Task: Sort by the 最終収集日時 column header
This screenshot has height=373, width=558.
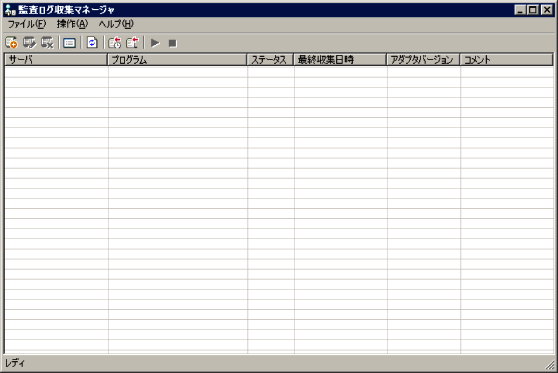Action: point(340,60)
